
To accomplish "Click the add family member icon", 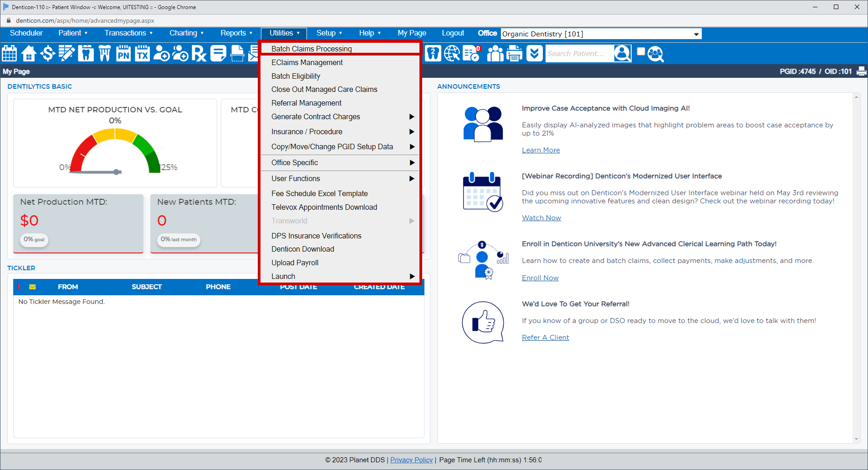I will coord(180,54).
